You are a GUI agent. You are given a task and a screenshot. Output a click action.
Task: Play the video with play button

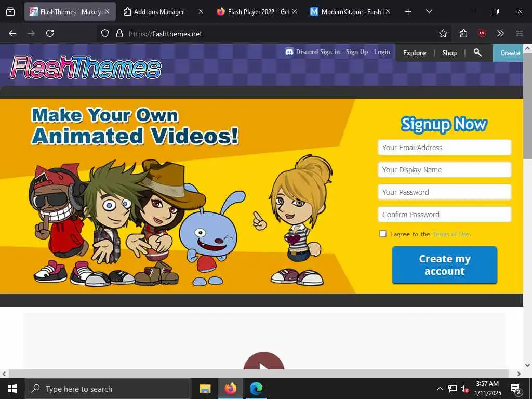point(263,362)
